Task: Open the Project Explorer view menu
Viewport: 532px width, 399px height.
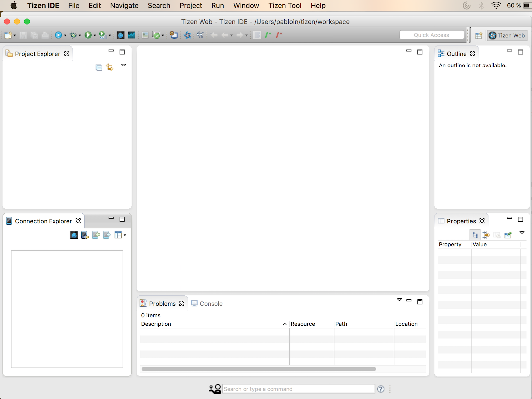Action: (124, 65)
